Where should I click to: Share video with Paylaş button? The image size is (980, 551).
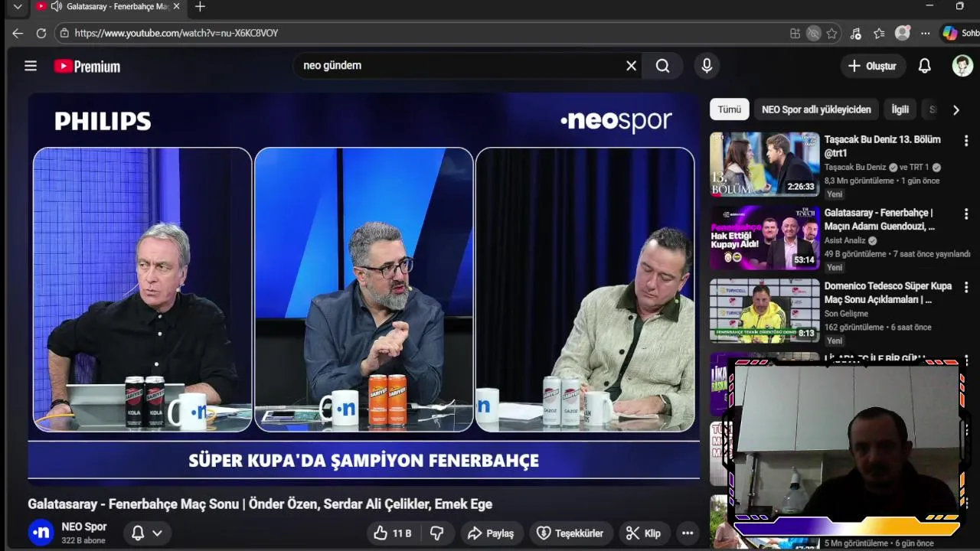pyautogui.click(x=491, y=533)
